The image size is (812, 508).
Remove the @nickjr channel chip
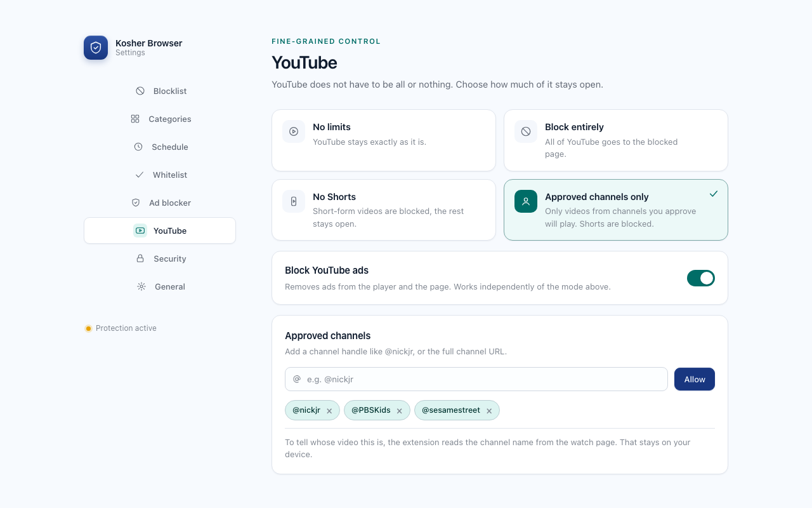pos(329,411)
